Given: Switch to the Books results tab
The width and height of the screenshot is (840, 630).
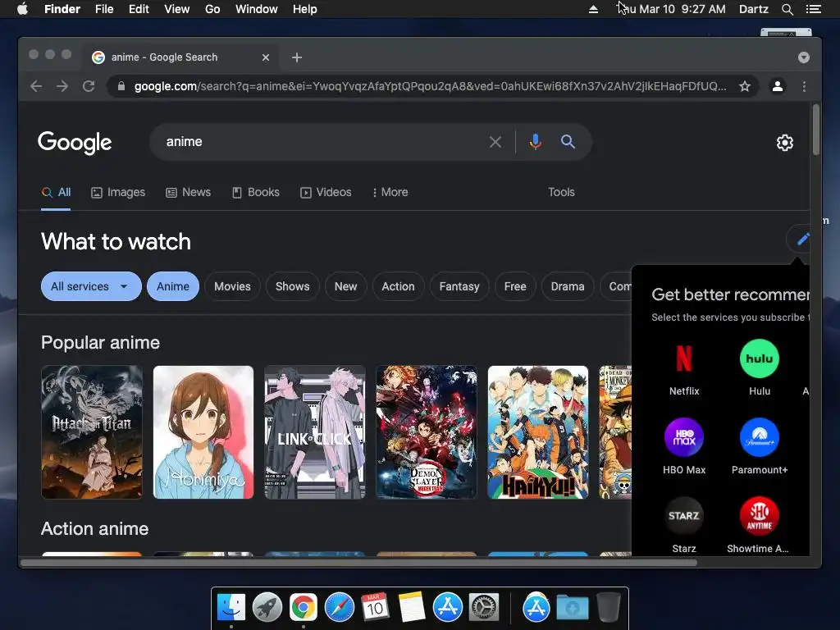Looking at the screenshot, I should (256, 192).
